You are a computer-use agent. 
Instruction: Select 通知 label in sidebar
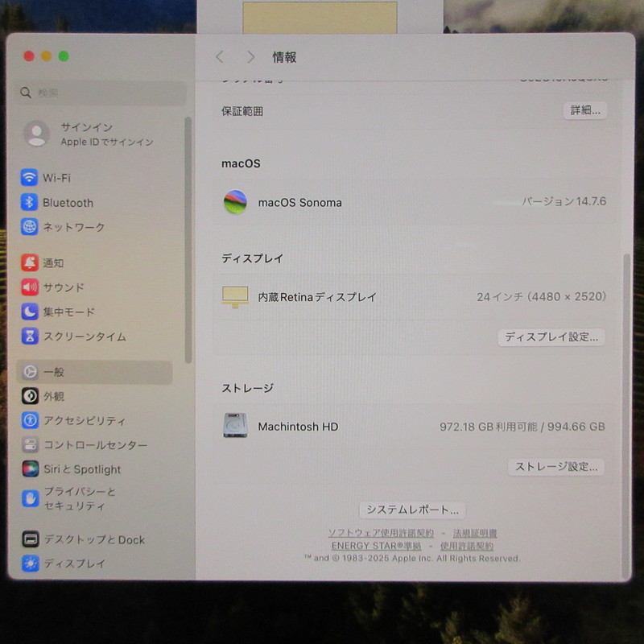pyautogui.click(x=53, y=263)
